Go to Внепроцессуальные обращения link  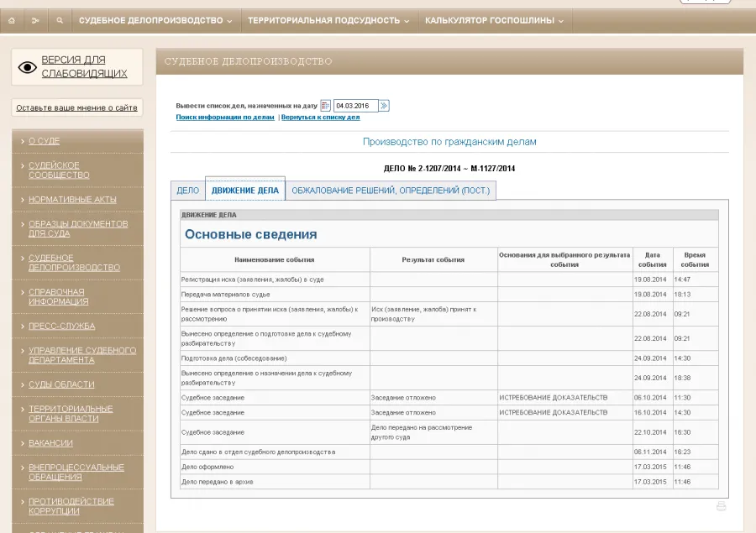(x=76, y=473)
